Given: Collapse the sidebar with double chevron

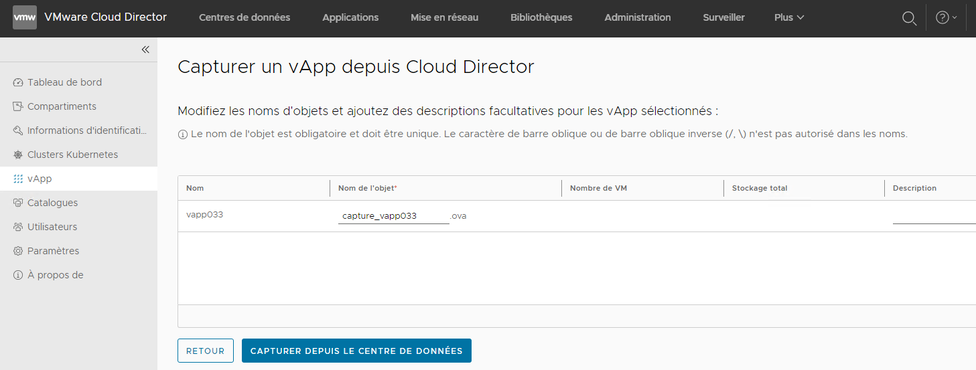Looking at the screenshot, I should (x=145, y=49).
